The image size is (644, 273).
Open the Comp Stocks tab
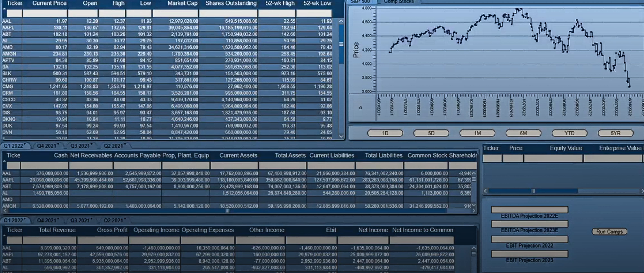[399, 1]
